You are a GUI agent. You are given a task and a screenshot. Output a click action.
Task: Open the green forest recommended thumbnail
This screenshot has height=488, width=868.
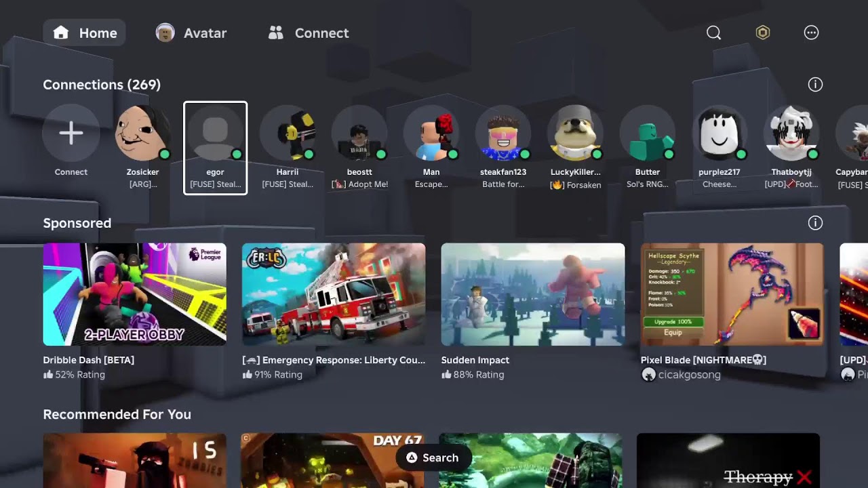530,460
